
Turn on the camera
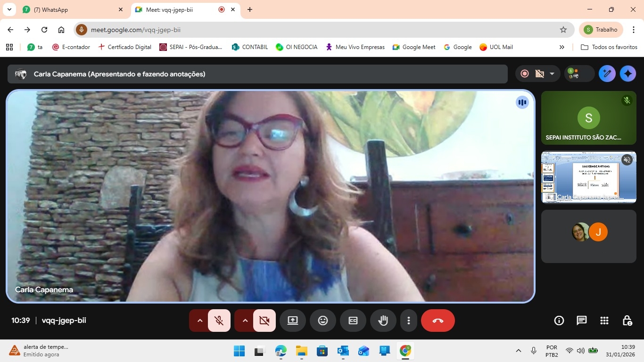(264, 321)
